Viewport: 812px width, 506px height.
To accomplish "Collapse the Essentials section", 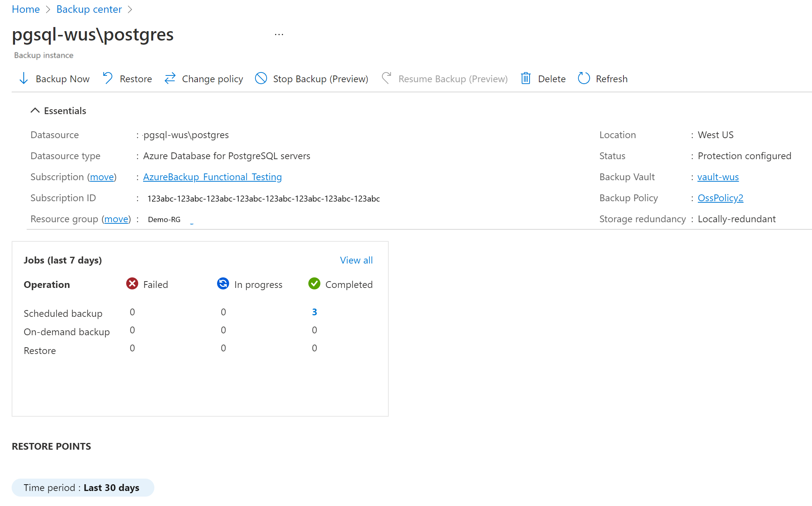I will click(x=36, y=111).
